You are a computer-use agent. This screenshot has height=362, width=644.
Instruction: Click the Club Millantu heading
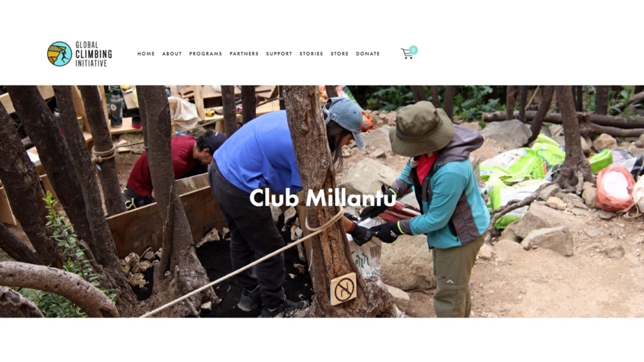323,198
